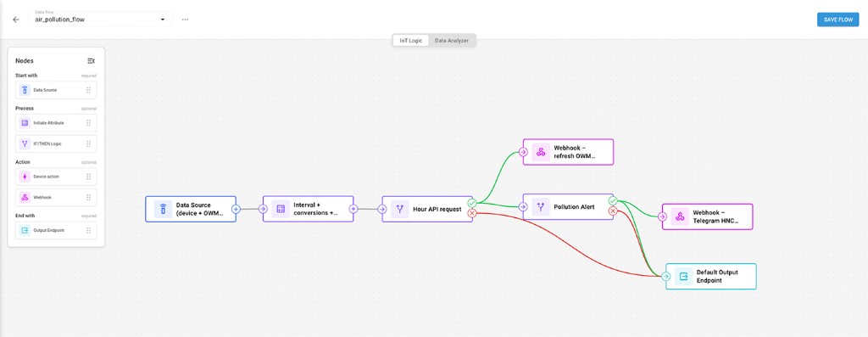Click the Output Endpoint palette label

click(x=48, y=230)
